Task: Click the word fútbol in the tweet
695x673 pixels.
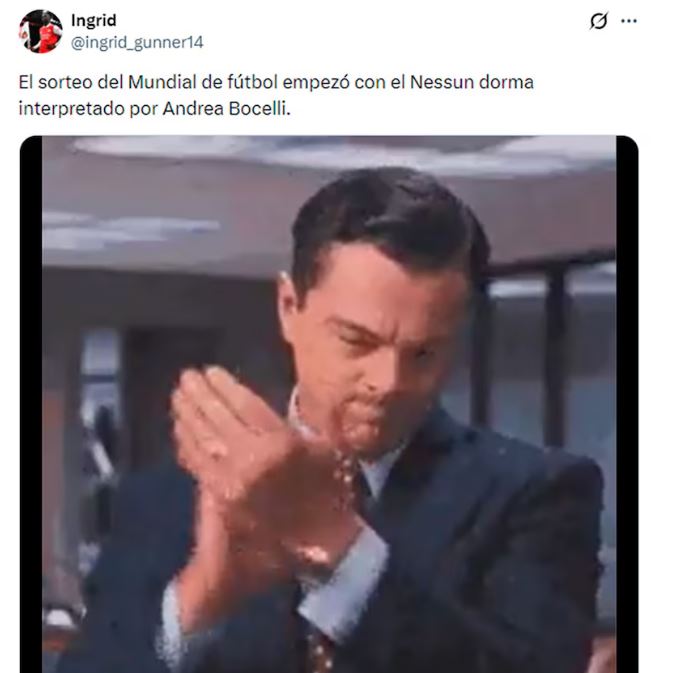Action: (252, 82)
